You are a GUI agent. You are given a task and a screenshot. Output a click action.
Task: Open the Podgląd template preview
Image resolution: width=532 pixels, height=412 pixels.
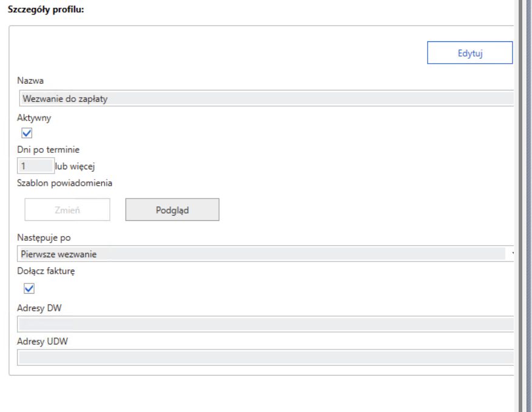(172, 209)
